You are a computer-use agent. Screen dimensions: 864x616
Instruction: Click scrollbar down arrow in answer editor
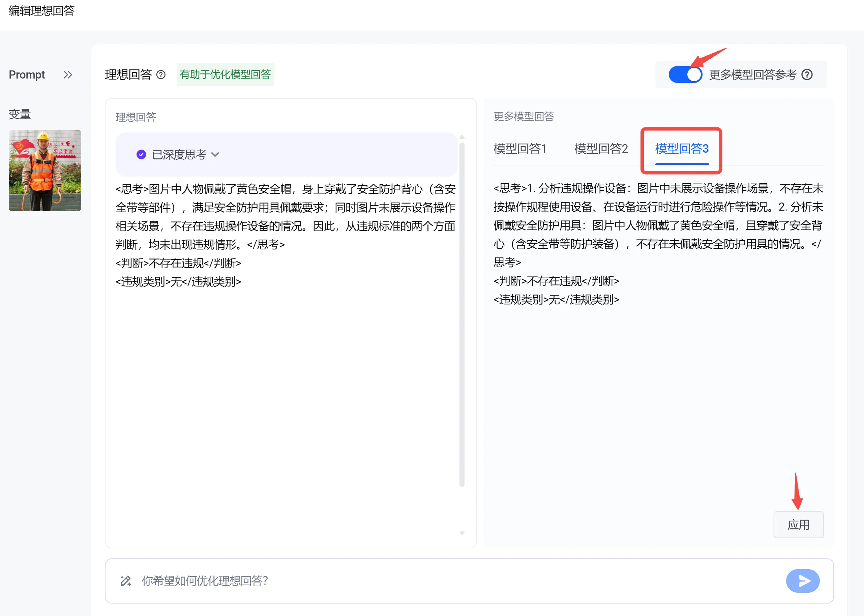(x=462, y=533)
